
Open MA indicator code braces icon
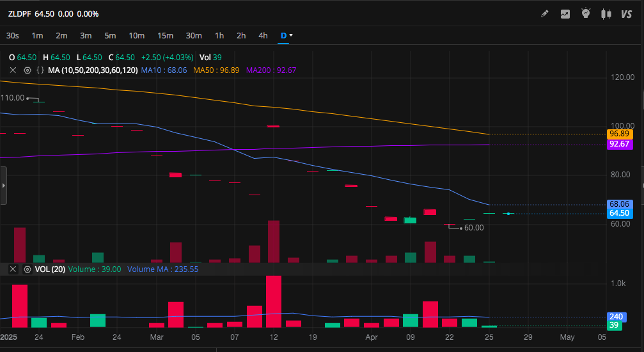[x=40, y=70]
